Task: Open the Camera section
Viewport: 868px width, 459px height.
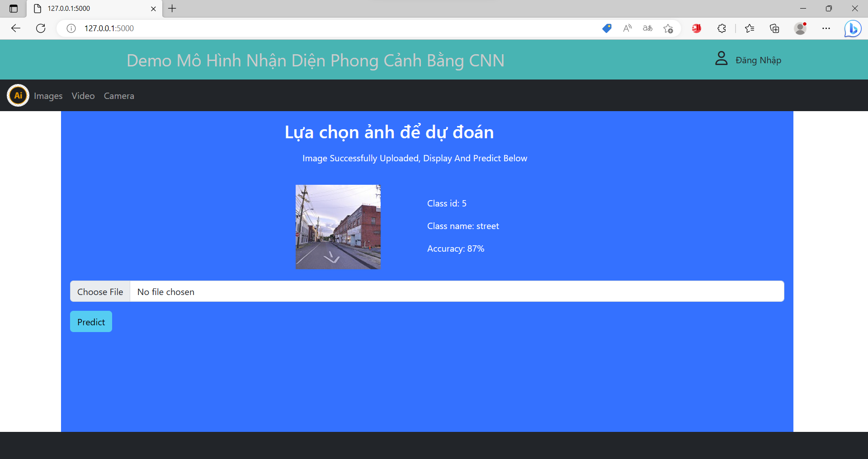Action: [118, 95]
